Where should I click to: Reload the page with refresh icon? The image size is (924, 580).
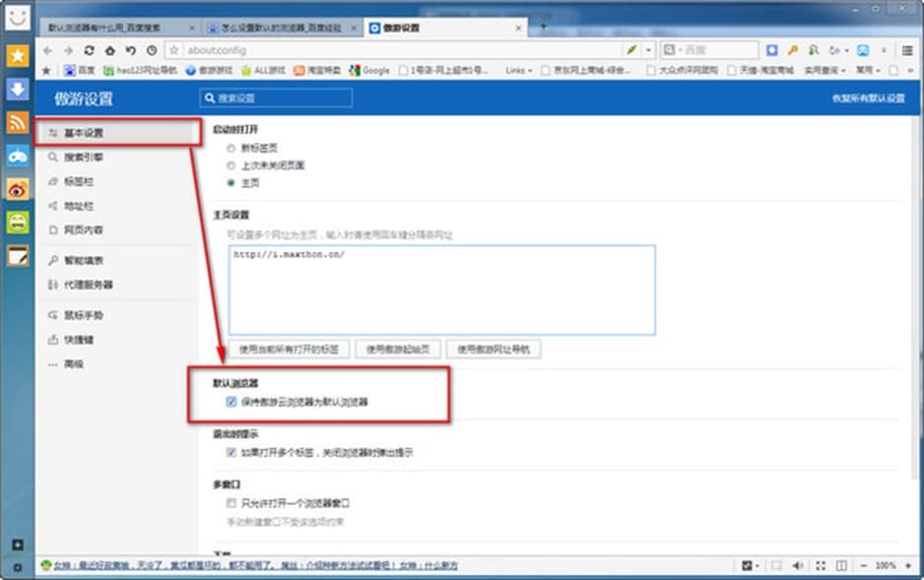(x=89, y=50)
